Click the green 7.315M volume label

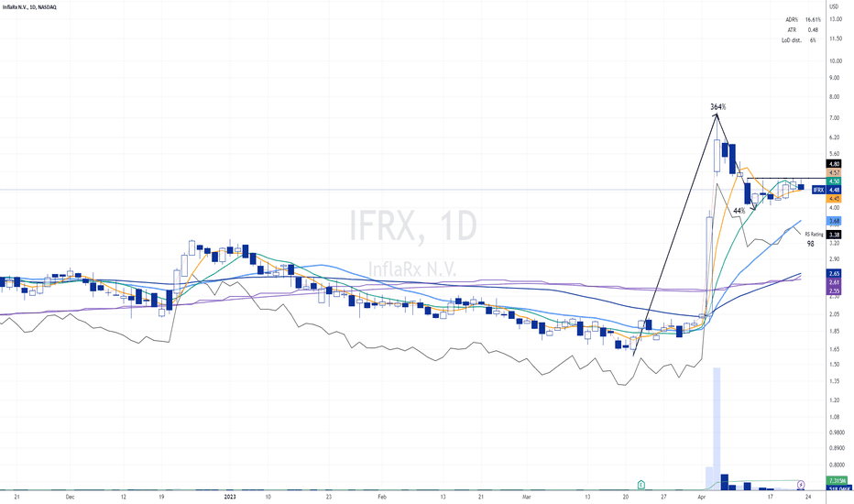point(838,480)
